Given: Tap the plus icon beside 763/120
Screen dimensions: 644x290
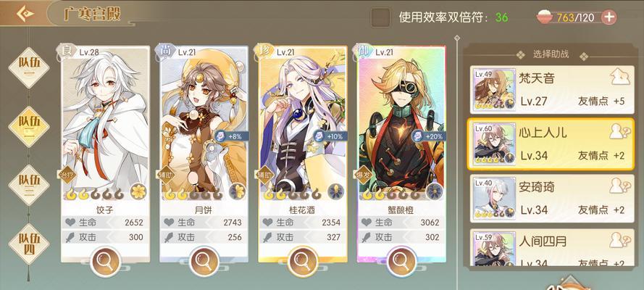Looking at the screenshot, I should (x=609, y=17).
